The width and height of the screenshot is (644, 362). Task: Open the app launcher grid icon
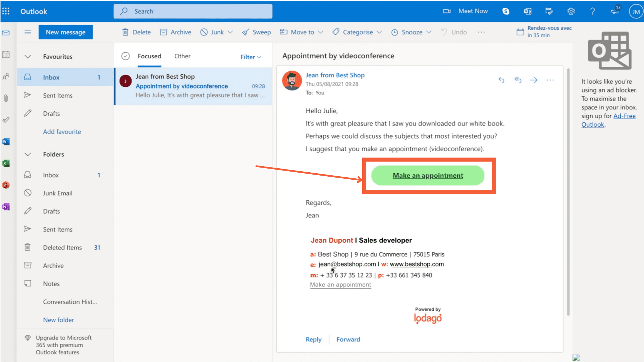tap(6, 11)
